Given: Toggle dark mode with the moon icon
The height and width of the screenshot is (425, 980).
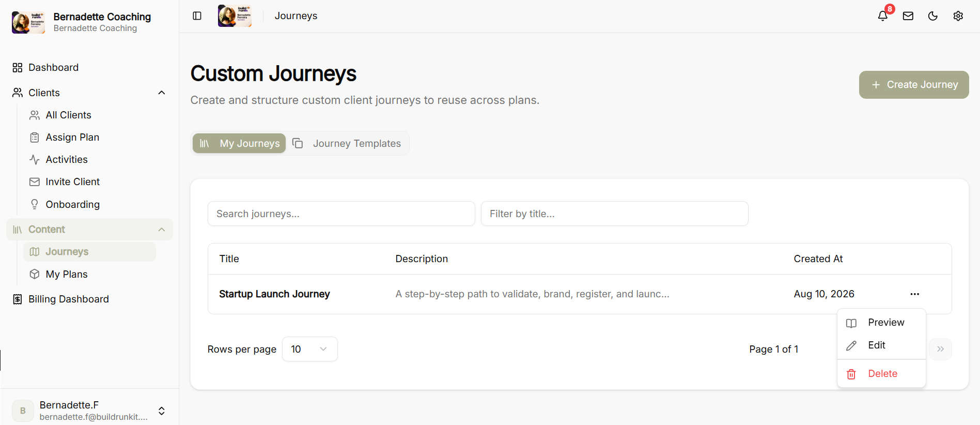Looking at the screenshot, I should point(933,16).
